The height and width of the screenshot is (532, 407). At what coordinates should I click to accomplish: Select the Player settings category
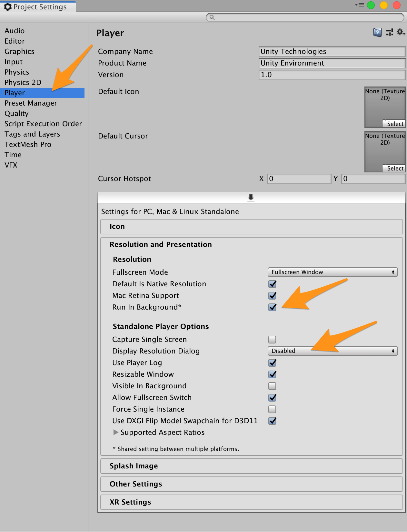(42, 93)
